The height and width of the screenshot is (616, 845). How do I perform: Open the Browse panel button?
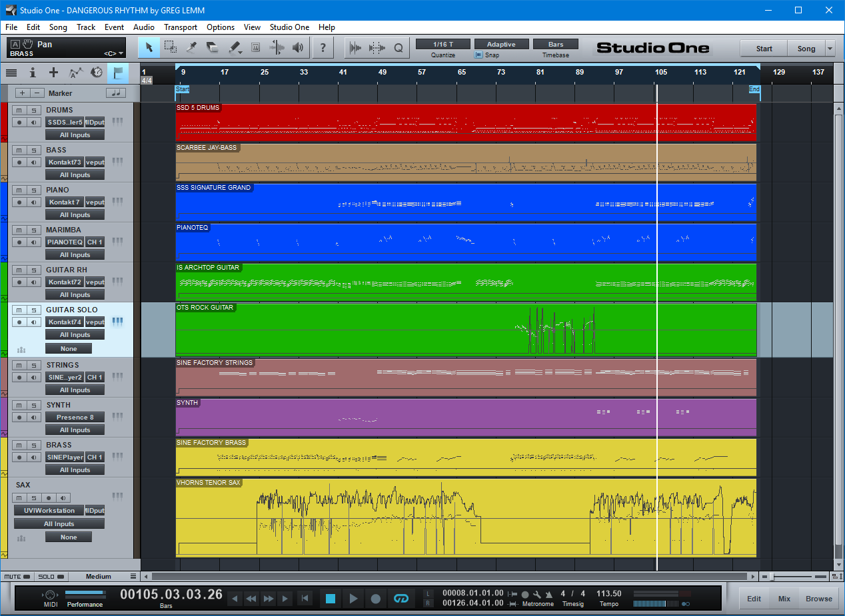point(818,598)
